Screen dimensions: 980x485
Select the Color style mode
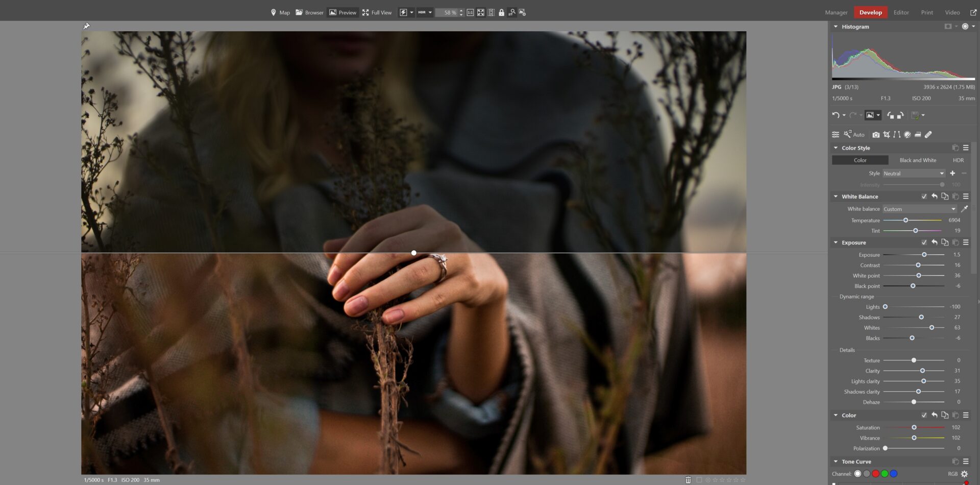click(x=860, y=160)
